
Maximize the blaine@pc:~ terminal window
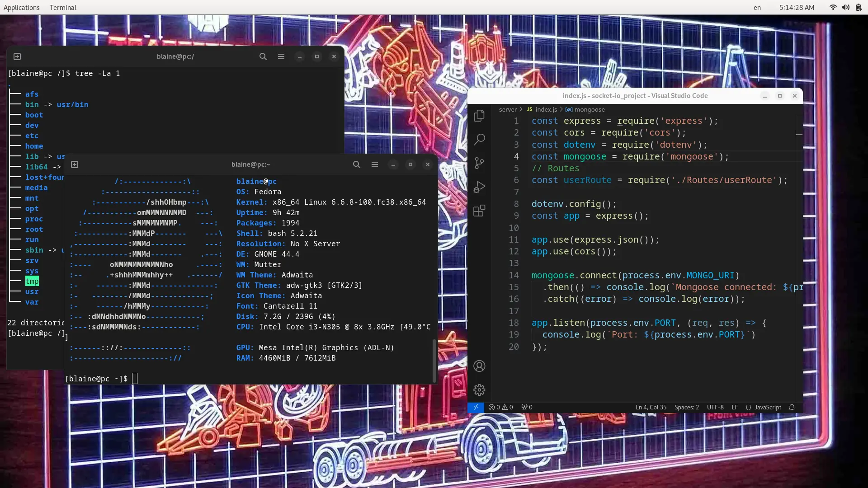[x=410, y=164]
